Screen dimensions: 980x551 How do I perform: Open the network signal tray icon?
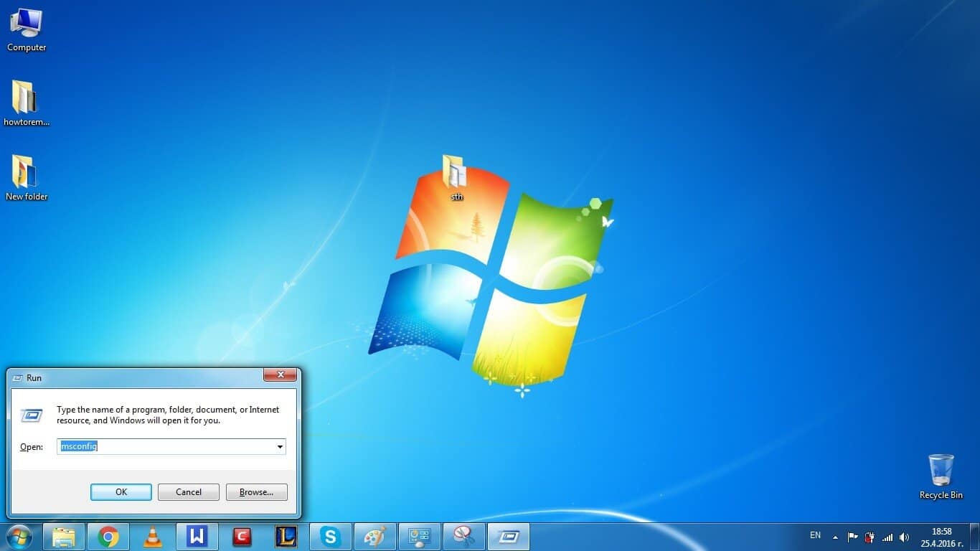(x=887, y=537)
